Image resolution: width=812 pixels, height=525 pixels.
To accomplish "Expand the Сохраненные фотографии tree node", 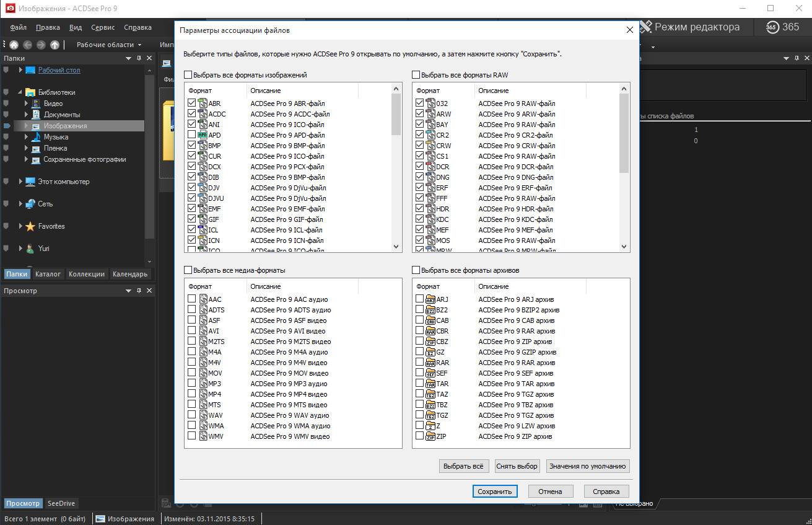I will coord(26,159).
